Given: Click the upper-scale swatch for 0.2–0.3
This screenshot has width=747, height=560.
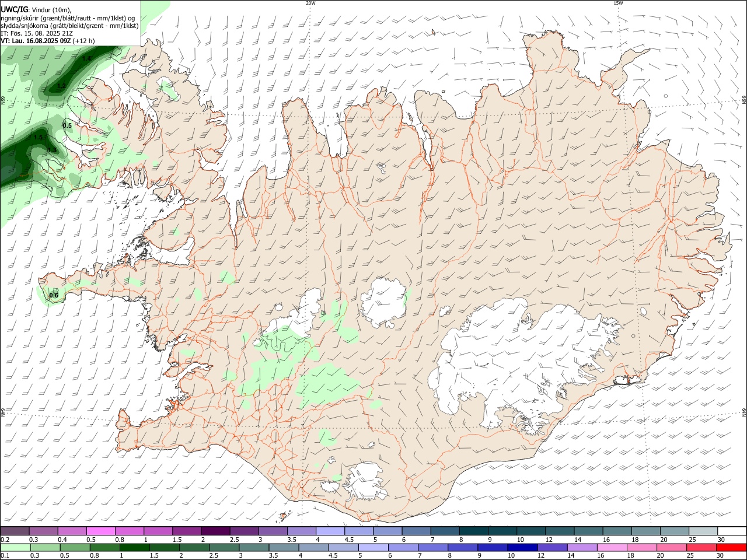Looking at the screenshot, I should pos(15,531).
